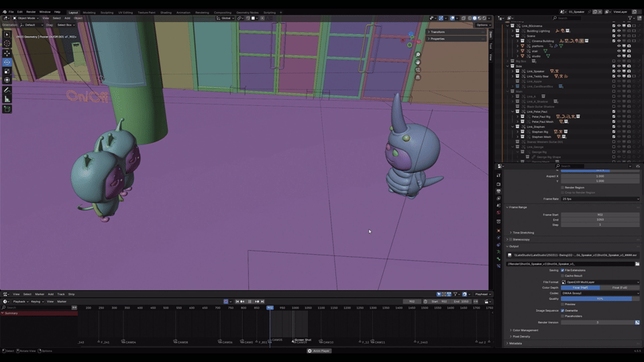Open the Render menu
The image size is (644, 362).
pos(31,12)
